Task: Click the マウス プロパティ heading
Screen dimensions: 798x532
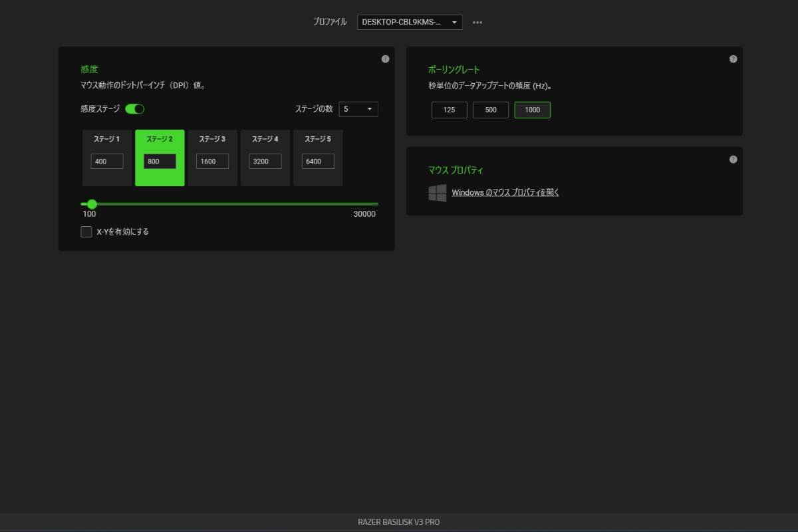Action: click(x=456, y=170)
